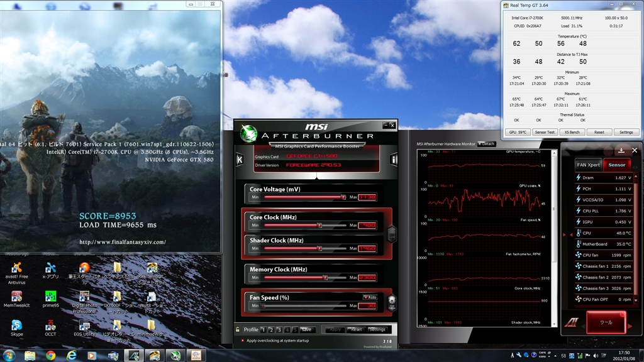Screen dimensions: 644x362
Task: Open the user define fan curve button
Action: coord(392,302)
